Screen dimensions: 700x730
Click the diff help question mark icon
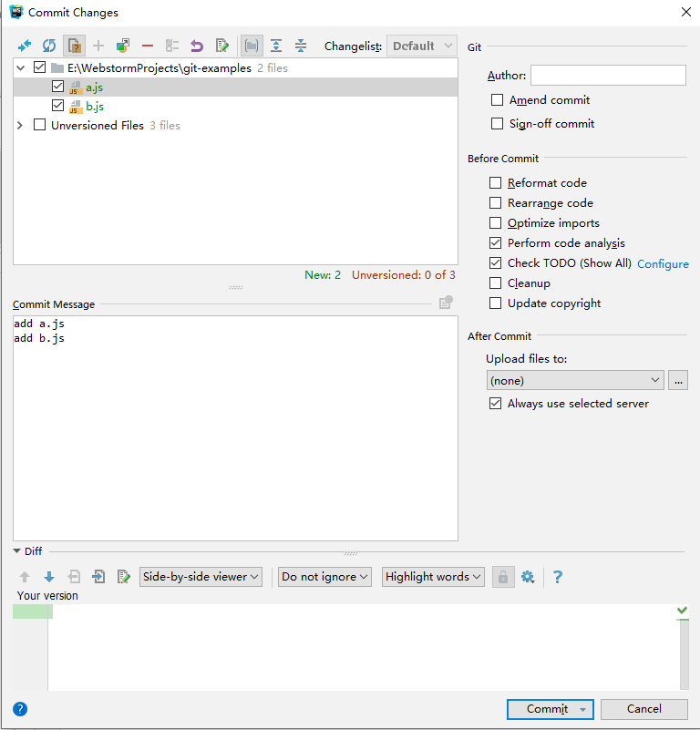(x=558, y=577)
